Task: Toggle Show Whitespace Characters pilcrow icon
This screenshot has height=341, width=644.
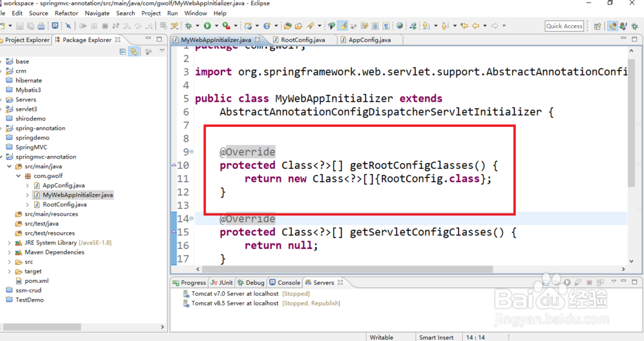Action: (386, 26)
